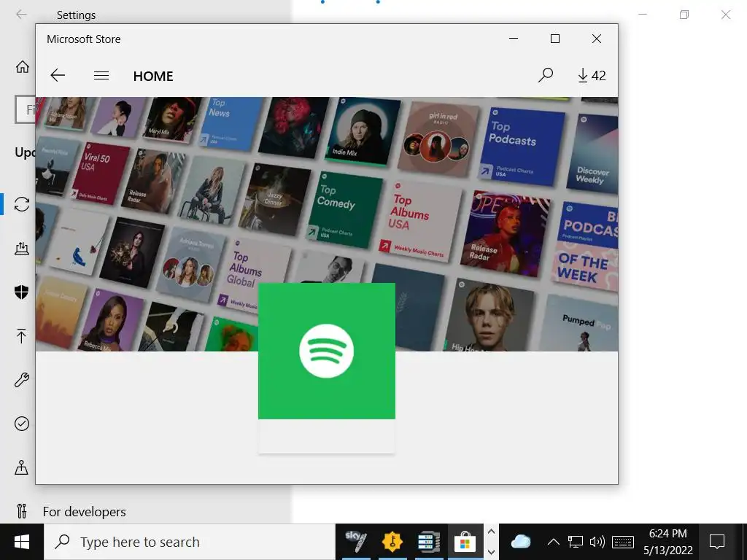Open Microsoft Store hamburger menu

pos(101,75)
